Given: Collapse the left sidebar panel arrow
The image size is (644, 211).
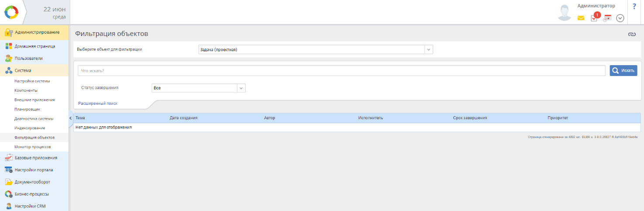Looking at the screenshot, I should (71, 118).
